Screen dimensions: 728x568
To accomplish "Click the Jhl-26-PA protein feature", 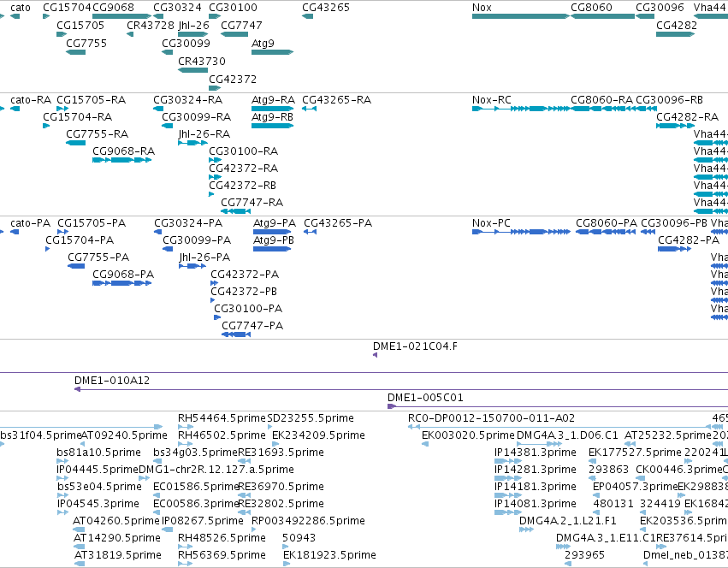I will click(192, 266).
